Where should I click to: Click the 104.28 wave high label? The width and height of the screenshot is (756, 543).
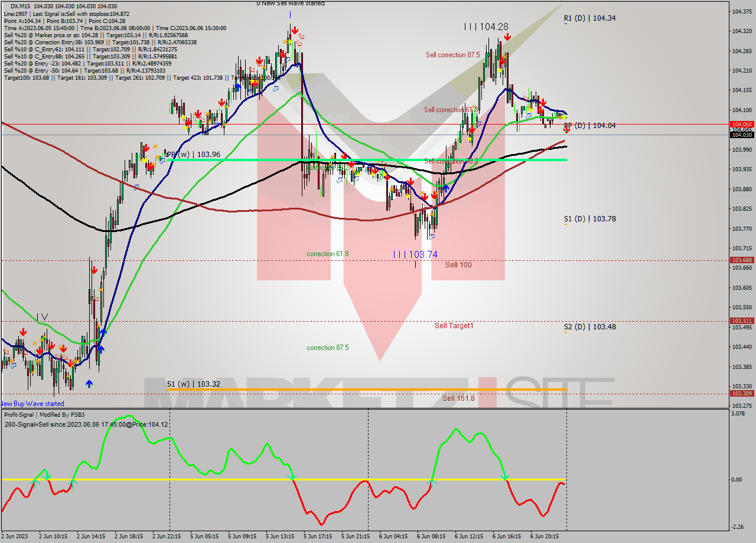click(x=486, y=27)
